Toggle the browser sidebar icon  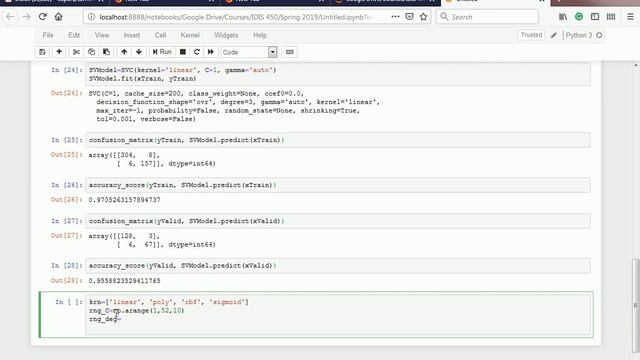coord(595,17)
